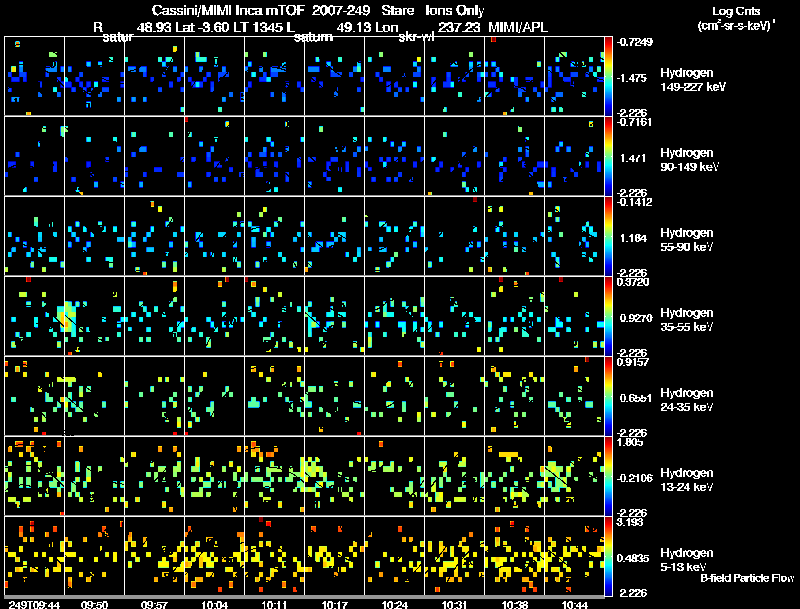Click the -0.1412 colorbar value

point(633,202)
